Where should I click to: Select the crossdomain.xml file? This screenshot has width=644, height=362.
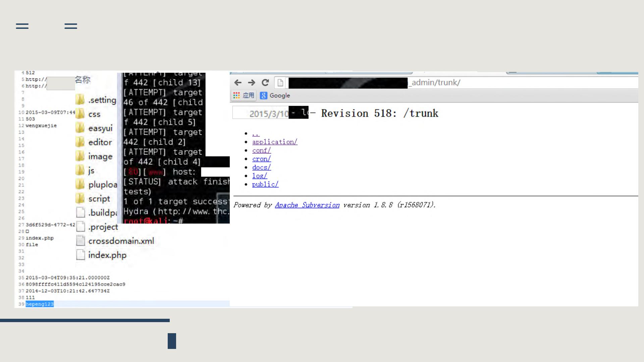121,241
